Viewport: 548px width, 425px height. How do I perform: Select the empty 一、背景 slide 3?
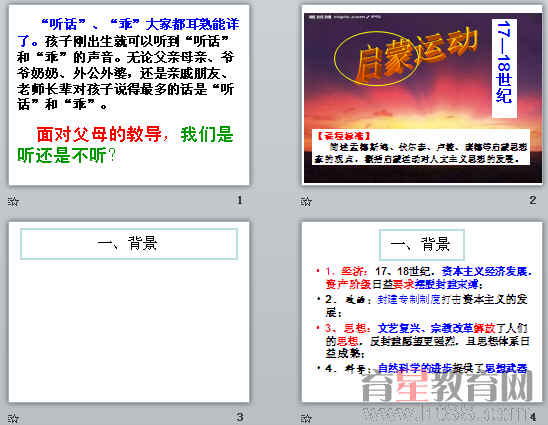pyautogui.click(x=129, y=312)
